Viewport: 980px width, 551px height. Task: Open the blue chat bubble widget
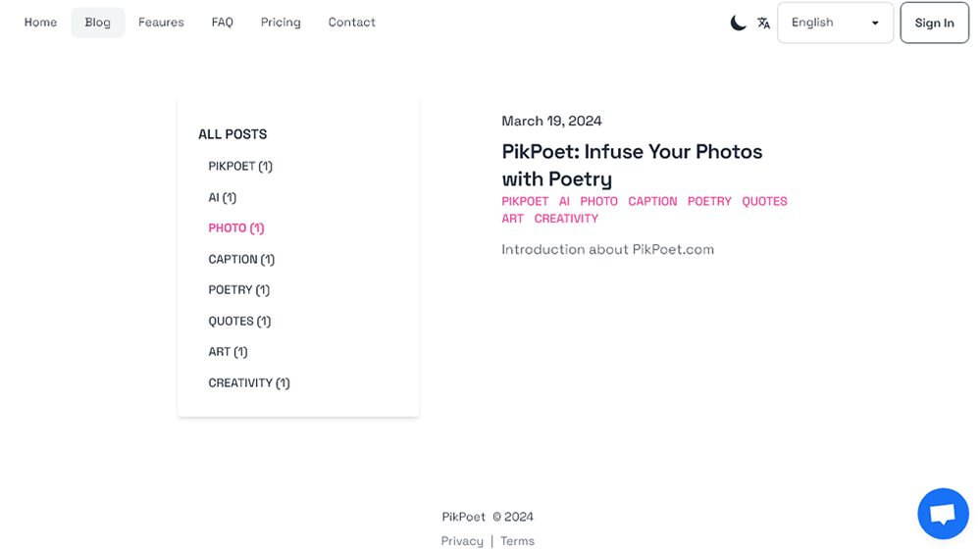tap(943, 514)
